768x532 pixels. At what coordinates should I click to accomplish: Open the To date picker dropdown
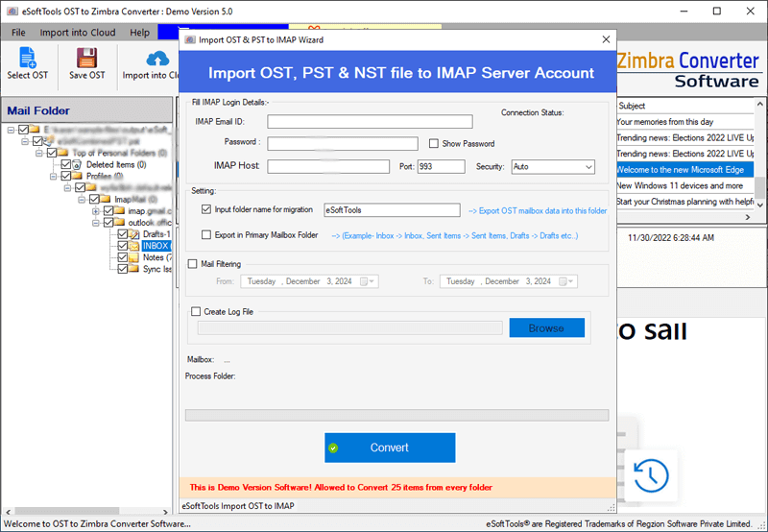point(570,281)
